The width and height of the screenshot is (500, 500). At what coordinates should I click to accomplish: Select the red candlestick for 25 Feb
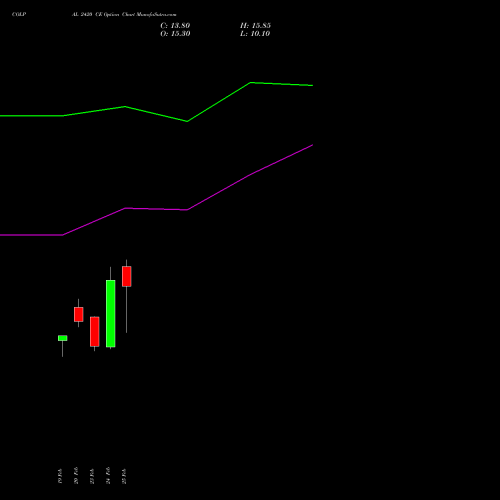tap(126, 276)
